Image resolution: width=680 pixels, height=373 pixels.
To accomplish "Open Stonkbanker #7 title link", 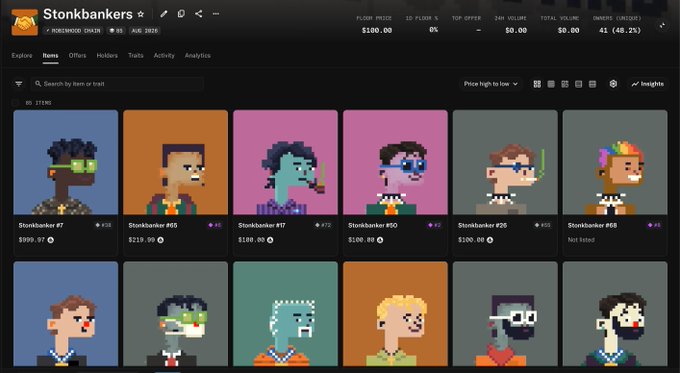I will [x=41, y=225].
